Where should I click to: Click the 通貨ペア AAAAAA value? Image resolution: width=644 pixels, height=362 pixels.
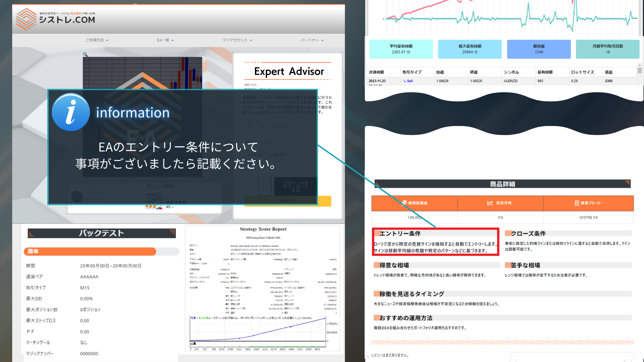[89, 277]
